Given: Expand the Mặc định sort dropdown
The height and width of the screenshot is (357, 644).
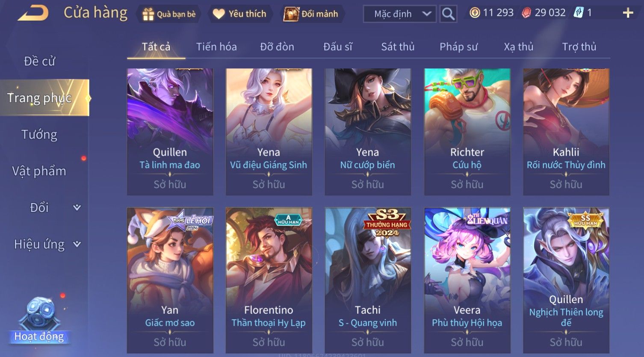Looking at the screenshot, I should click(x=399, y=14).
